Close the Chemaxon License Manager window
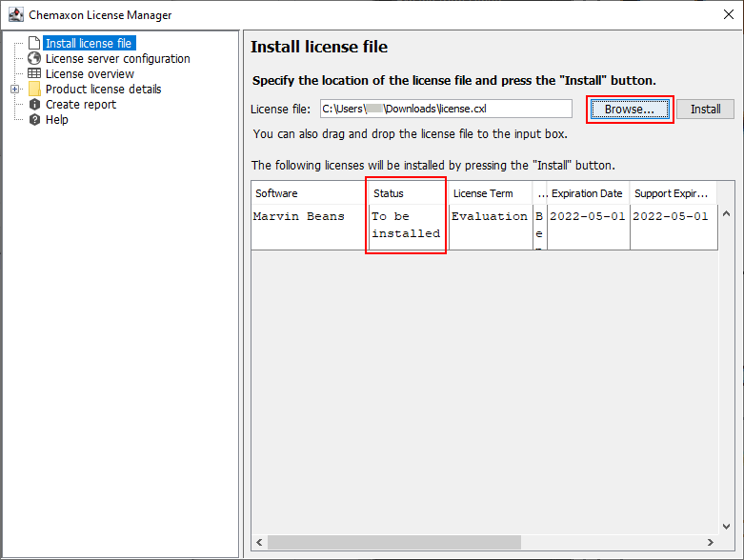The image size is (744, 560). tap(729, 14)
